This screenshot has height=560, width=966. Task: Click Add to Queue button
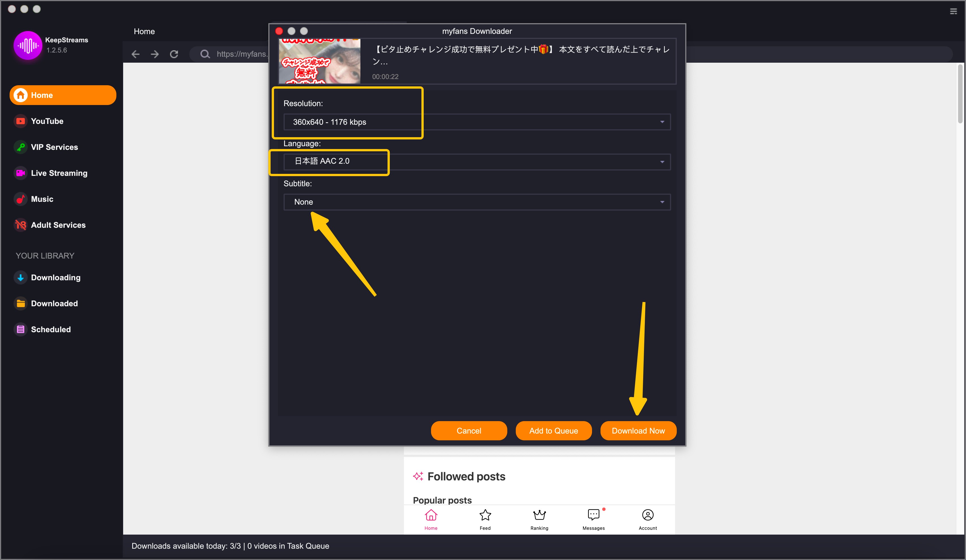[554, 430]
